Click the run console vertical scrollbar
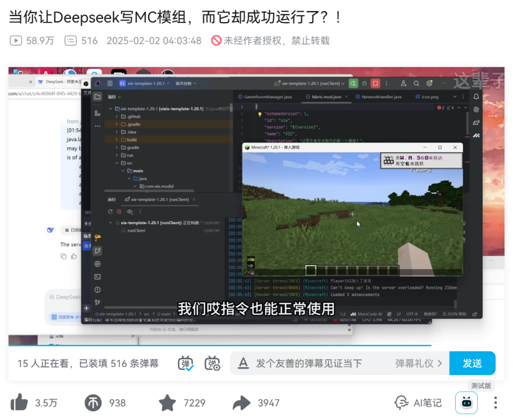 coord(455,304)
